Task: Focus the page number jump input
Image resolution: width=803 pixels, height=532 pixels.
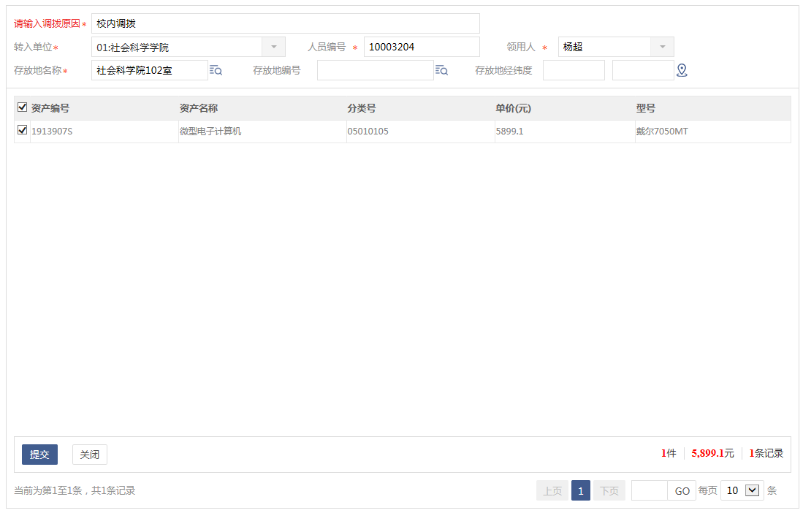Action: [x=650, y=490]
